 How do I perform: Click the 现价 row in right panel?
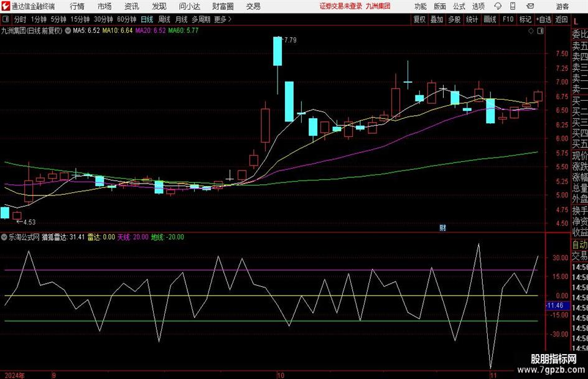click(580, 156)
